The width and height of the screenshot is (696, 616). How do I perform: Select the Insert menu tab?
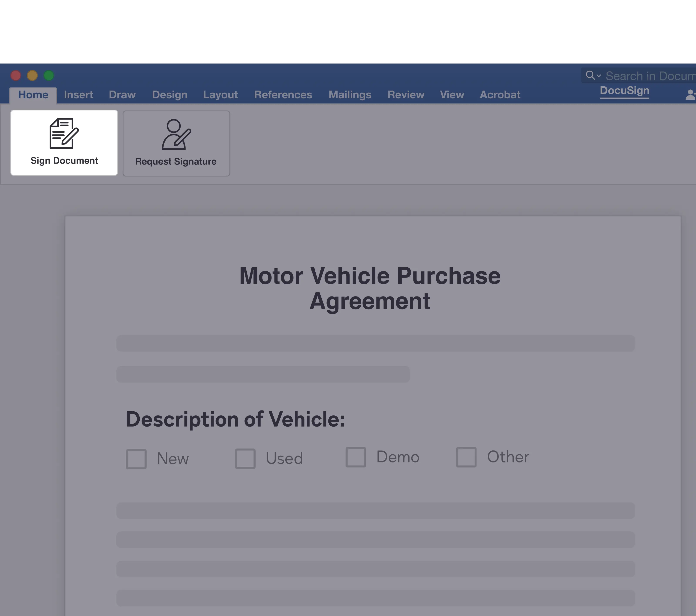(x=78, y=95)
